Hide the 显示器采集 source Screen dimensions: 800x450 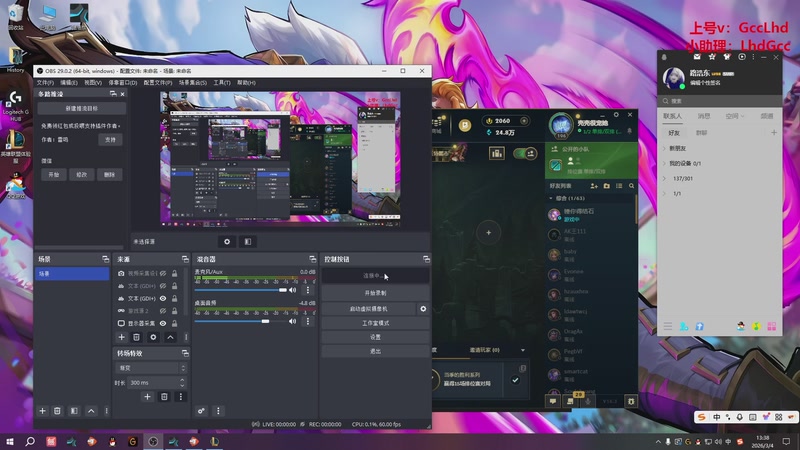[x=163, y=323]
